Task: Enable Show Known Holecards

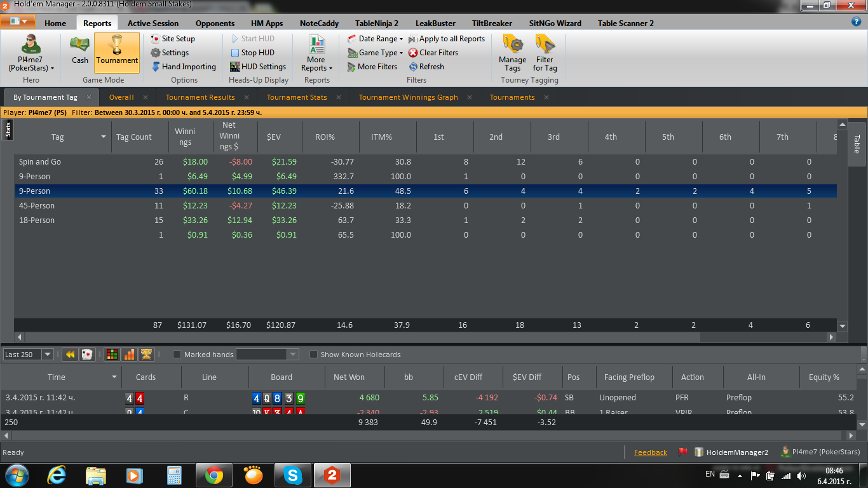Action: pyautogui.click(x=314, y=355)
